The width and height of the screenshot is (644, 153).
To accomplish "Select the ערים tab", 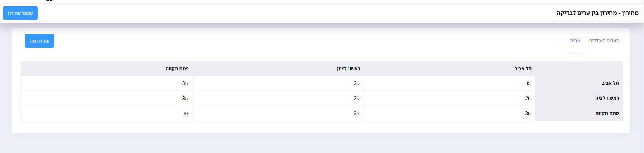I will coord(575,40).
